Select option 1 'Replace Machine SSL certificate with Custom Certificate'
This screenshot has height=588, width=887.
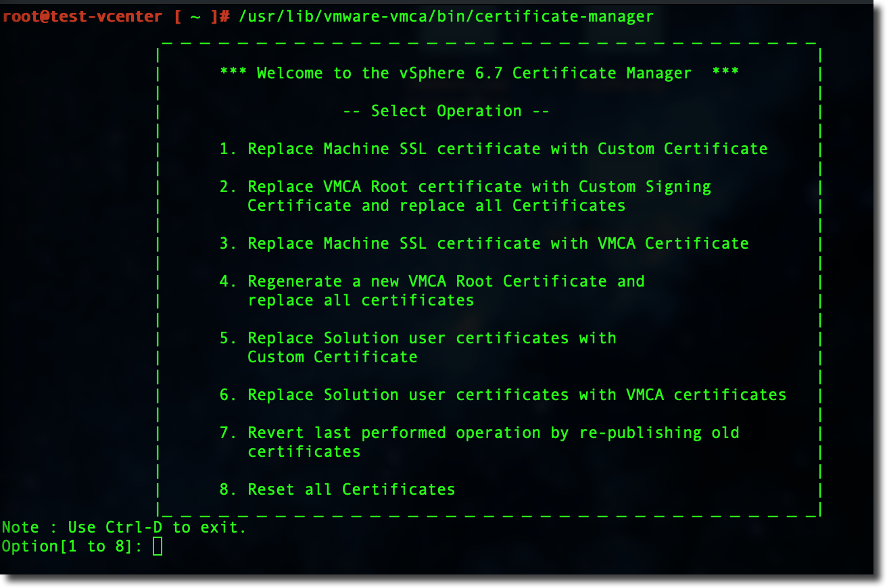[494, 149]
